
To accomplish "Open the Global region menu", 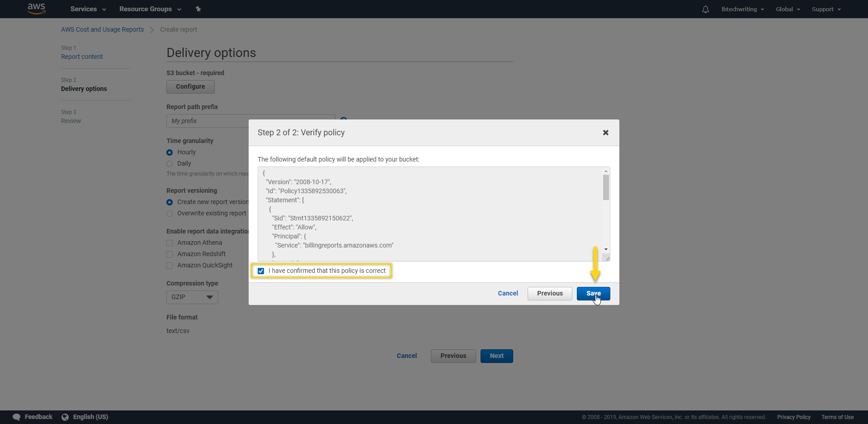I will (x=788, y=9).
